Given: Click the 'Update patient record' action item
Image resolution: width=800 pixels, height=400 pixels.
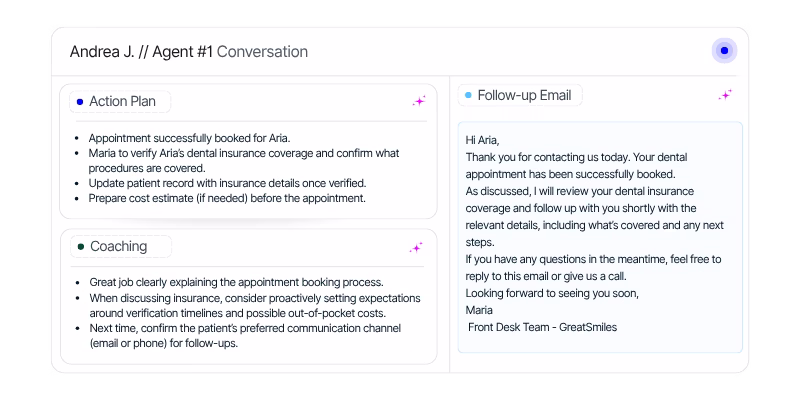Looking at the screenshot, I should [x=228, y=183].
